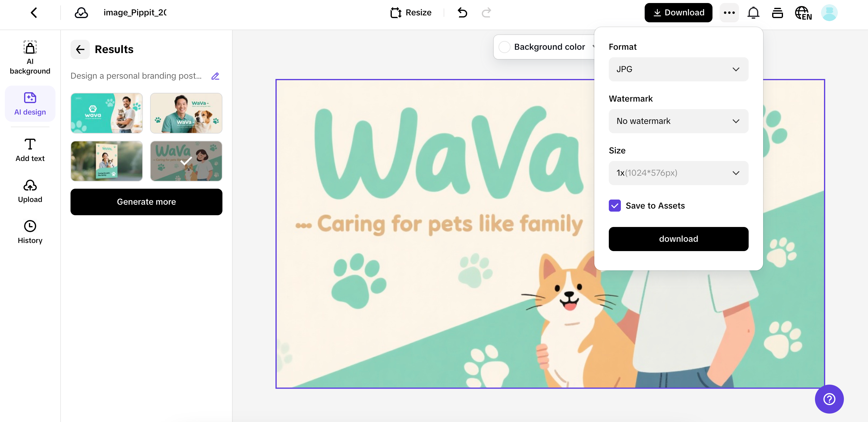Click the cloud save status icon
Image resolution: width=868 pixels, height=422 pixels.
(x=81, y=13)
